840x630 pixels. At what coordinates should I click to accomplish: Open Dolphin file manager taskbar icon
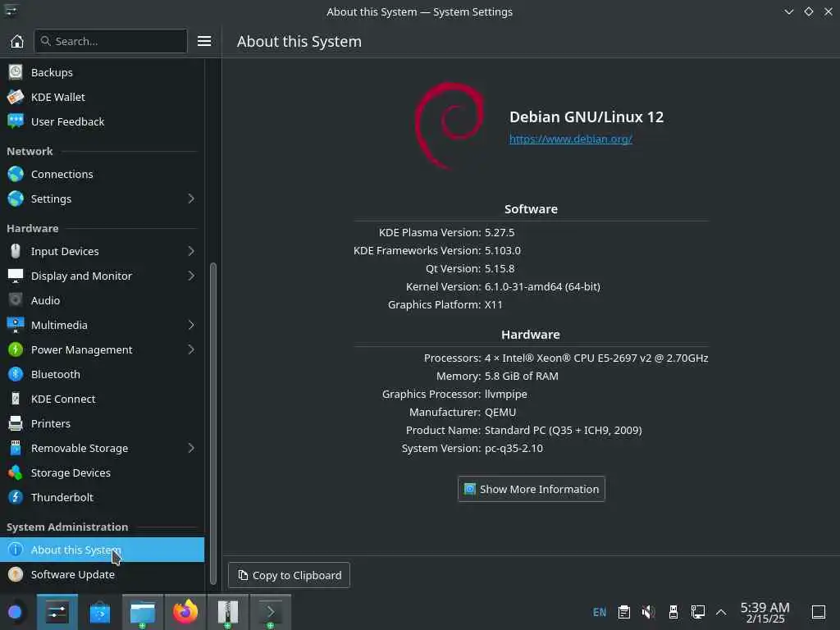(x=143, y=612)
